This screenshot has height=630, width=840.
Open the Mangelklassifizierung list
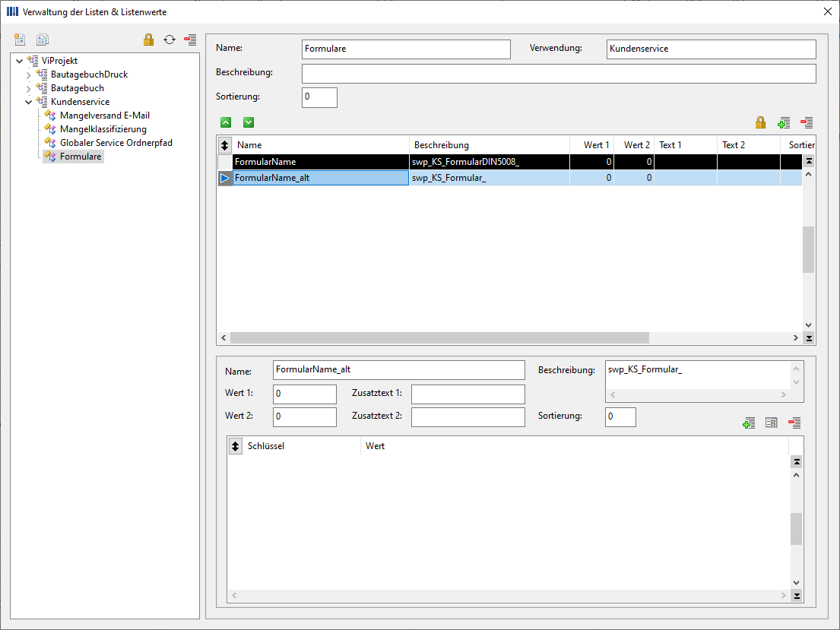103,129
